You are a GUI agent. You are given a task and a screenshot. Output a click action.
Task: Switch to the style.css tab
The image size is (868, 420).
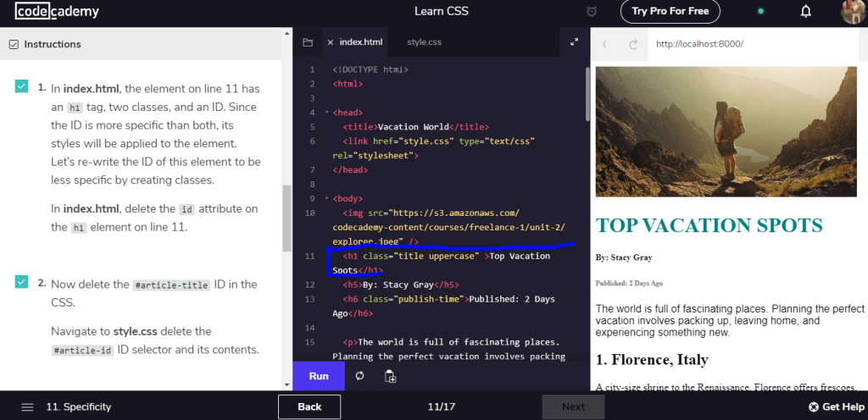click(424, 42)
